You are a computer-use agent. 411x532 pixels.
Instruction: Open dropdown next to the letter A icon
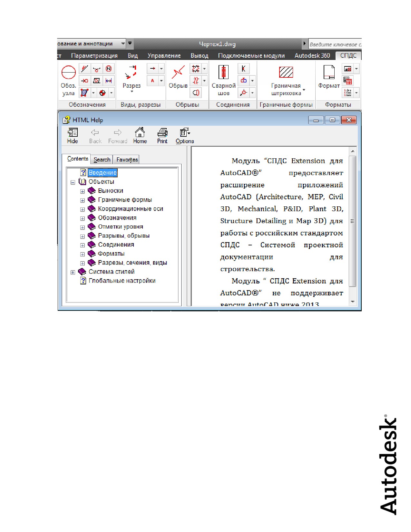pos(161,81)
